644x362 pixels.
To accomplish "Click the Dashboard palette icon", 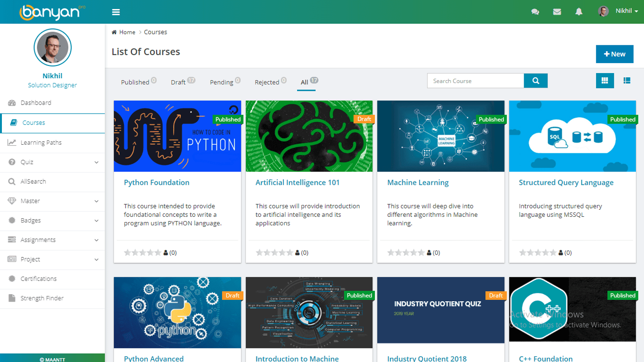I will (x=12, y=103).
